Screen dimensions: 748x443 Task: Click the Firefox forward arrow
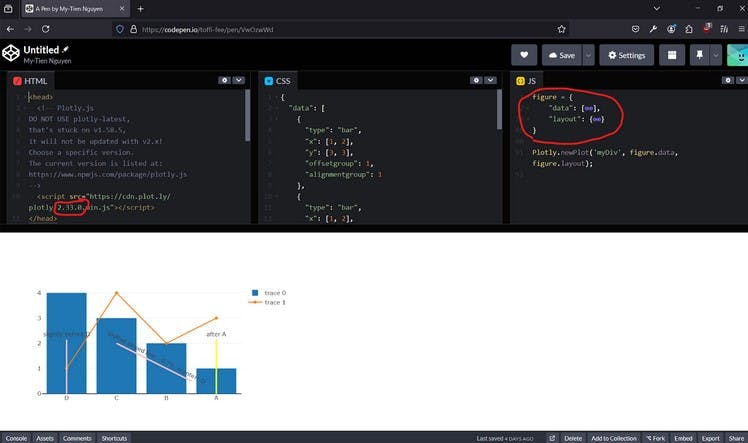pos(28,29)
